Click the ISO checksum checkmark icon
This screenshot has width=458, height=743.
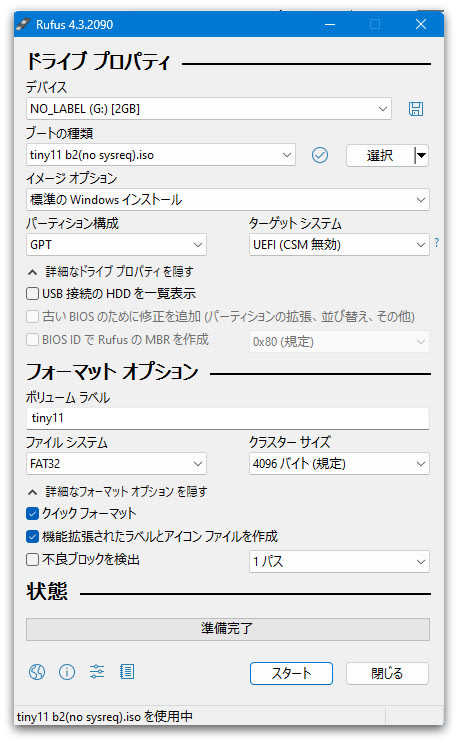320,155
